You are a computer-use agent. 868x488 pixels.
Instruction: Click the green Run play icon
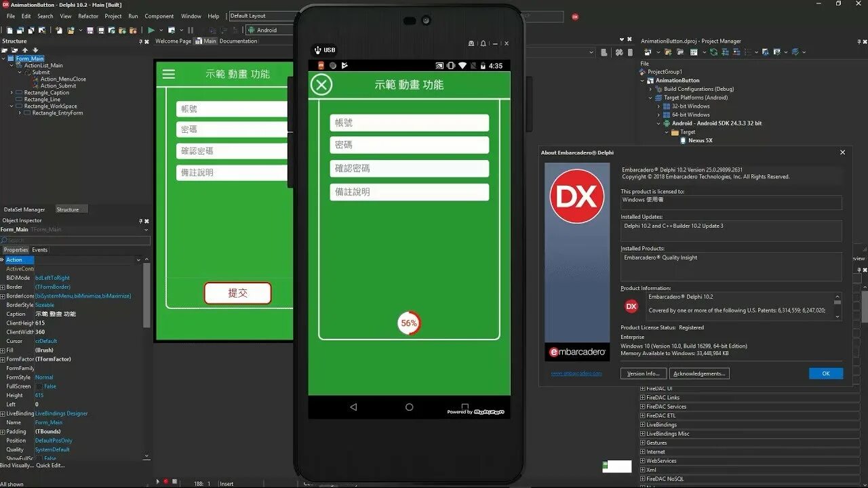[x=151, y=30]
